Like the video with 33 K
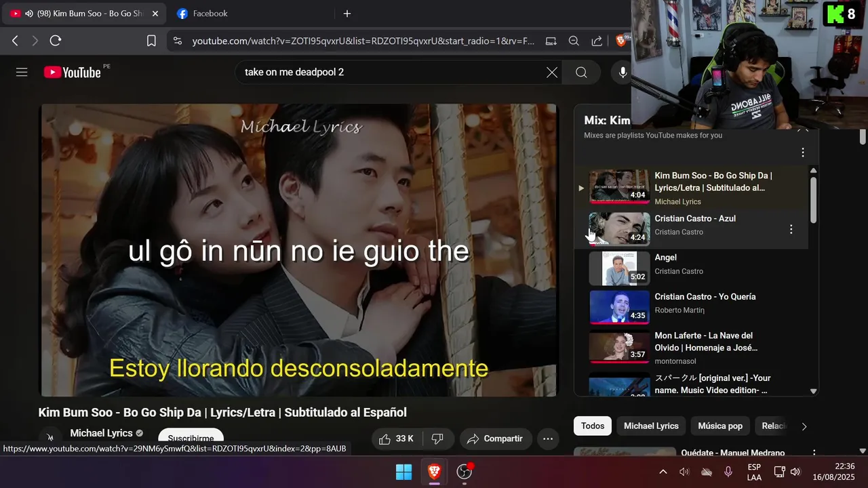The image size is (868, 488). click(x=397, y=439)
